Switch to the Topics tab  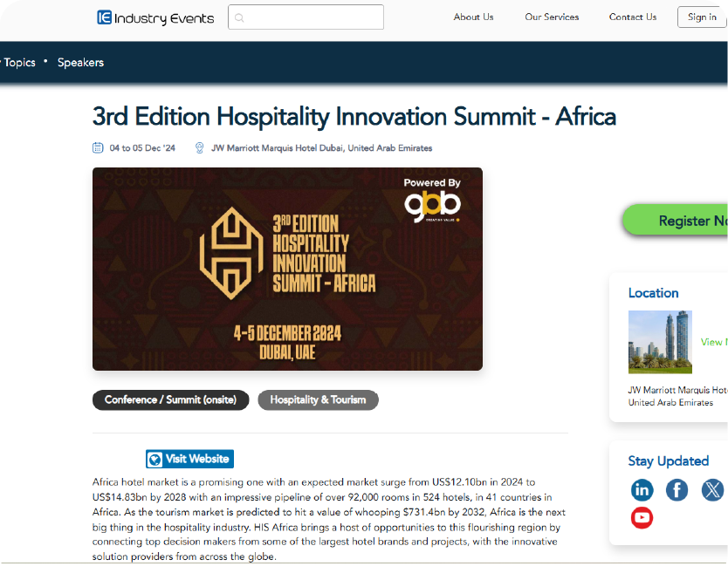coord(19,63)
